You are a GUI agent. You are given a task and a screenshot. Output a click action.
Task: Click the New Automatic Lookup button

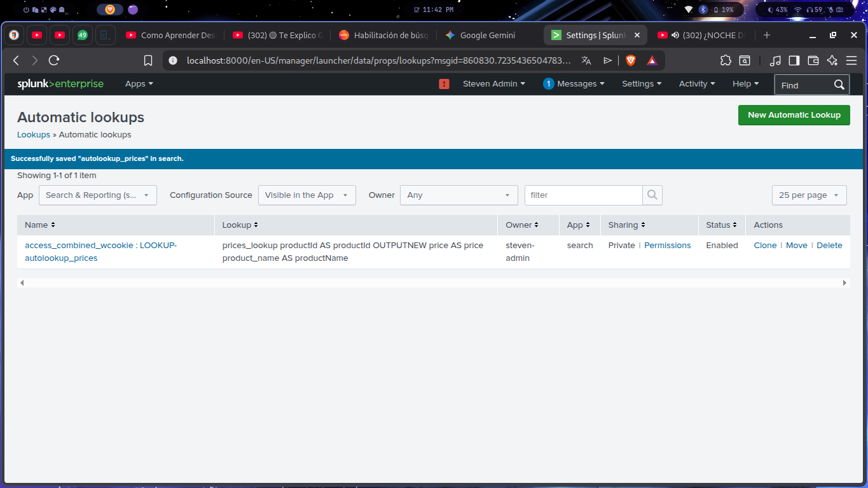pyautogui.click(x=794, y=115)
